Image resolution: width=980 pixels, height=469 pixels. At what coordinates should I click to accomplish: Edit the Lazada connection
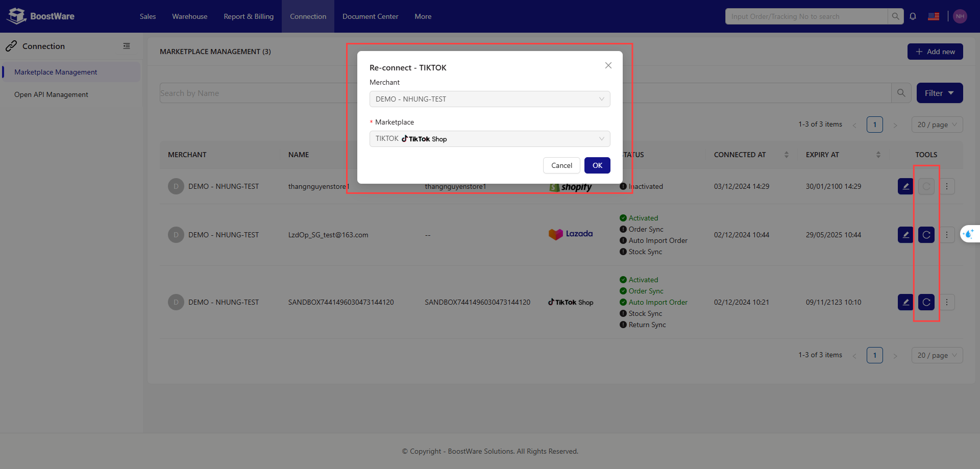(x=905, y=235)
